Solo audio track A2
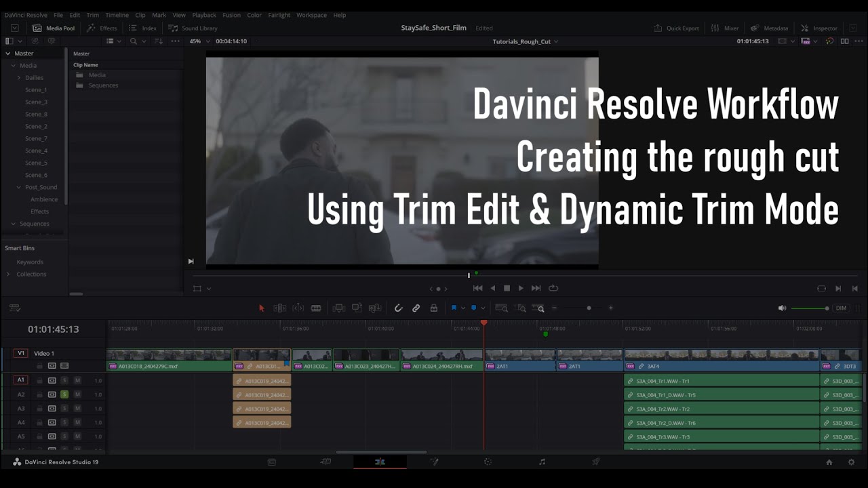The height and width of the screenshot is (488, 868). pos(64,394)
